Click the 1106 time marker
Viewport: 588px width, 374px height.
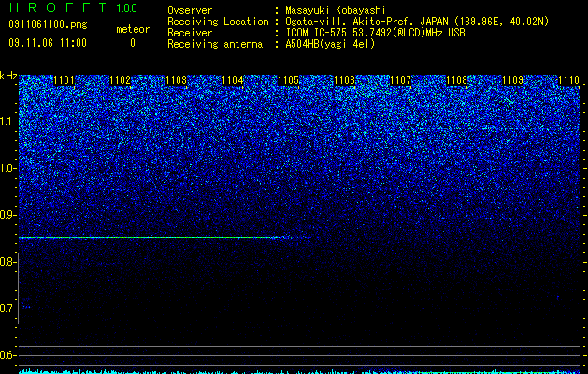(x=345, y=80)
